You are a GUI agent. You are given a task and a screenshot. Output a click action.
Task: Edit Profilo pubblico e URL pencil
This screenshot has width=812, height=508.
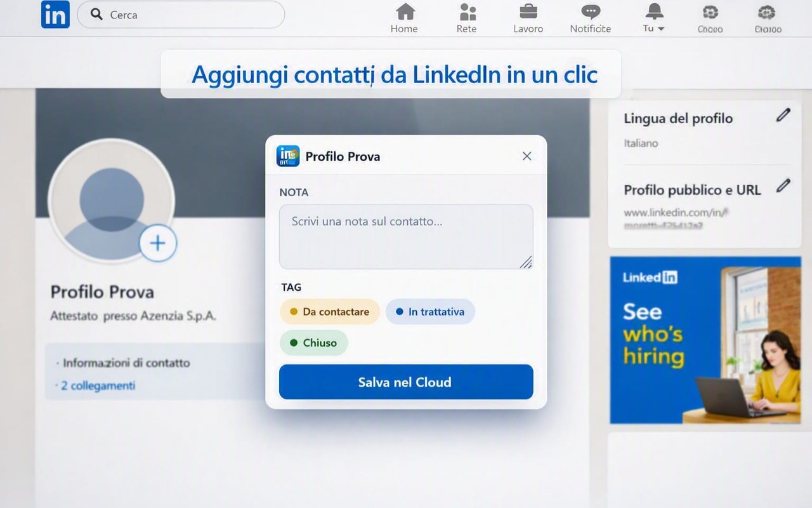[783, 185]
